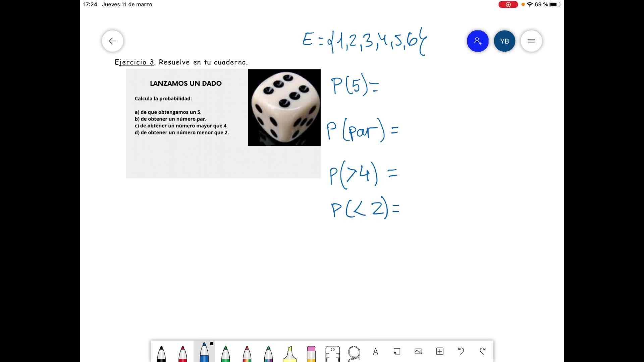Select the eraser tool
The image size is (644, 362).
[x=311, y=353]
